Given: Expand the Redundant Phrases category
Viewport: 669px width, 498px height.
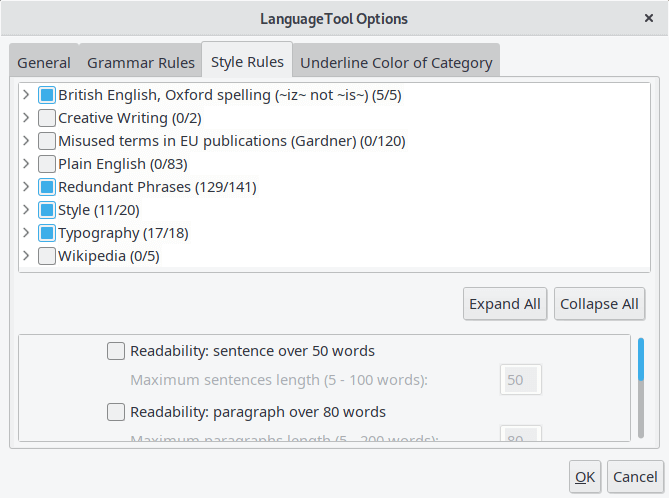Looking at the screenshot, I should point(26,187).
